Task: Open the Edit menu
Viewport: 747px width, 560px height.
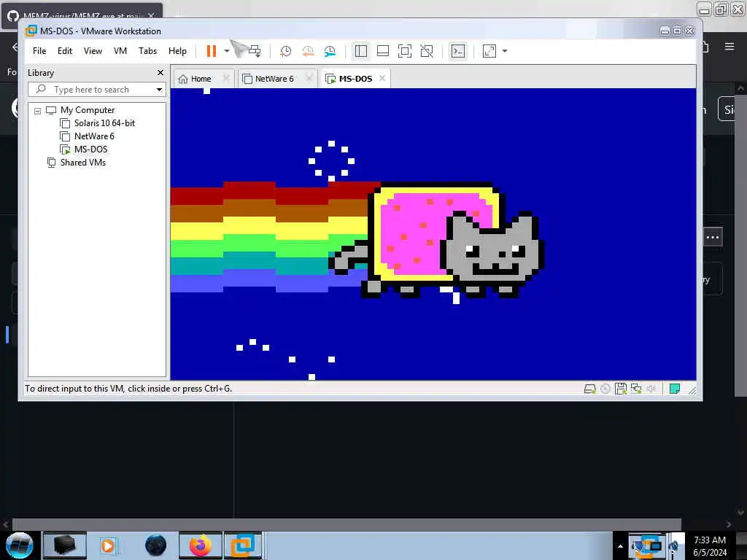Action: point(65,51)
